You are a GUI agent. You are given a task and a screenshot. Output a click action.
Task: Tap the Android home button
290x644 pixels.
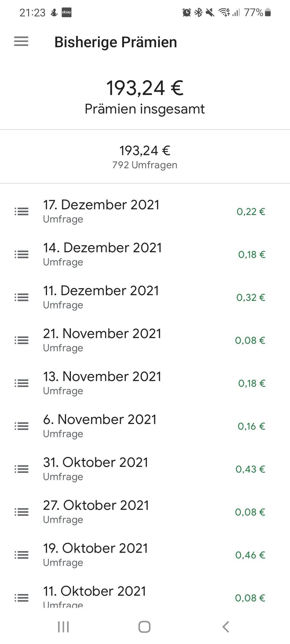coord(144,627)
